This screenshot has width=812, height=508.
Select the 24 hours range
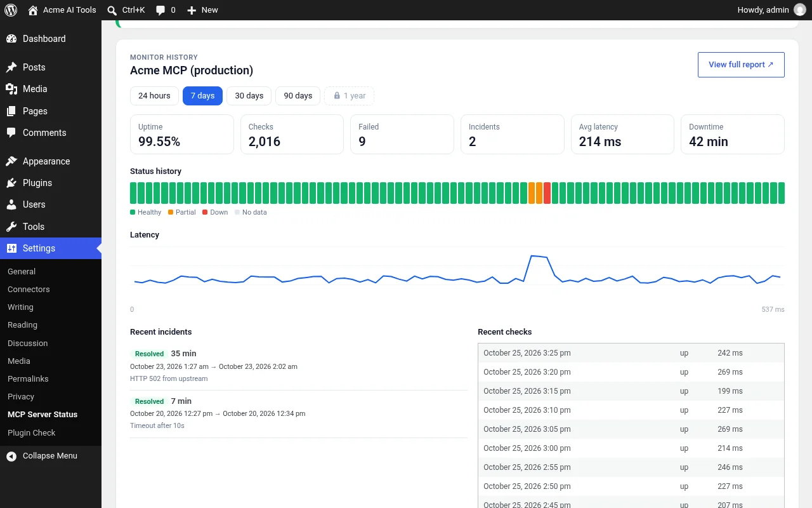click(x=154, y=96)
